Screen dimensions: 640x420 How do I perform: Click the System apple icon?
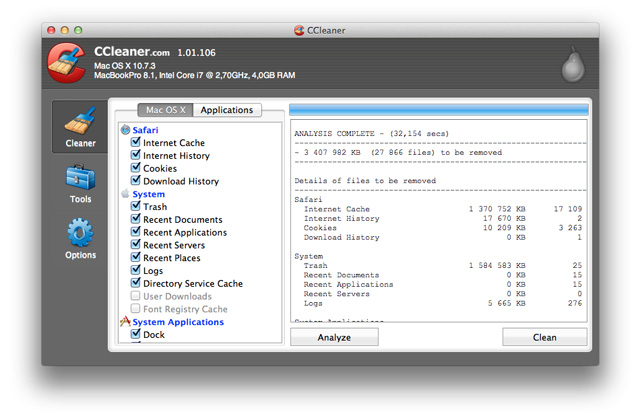125,194
